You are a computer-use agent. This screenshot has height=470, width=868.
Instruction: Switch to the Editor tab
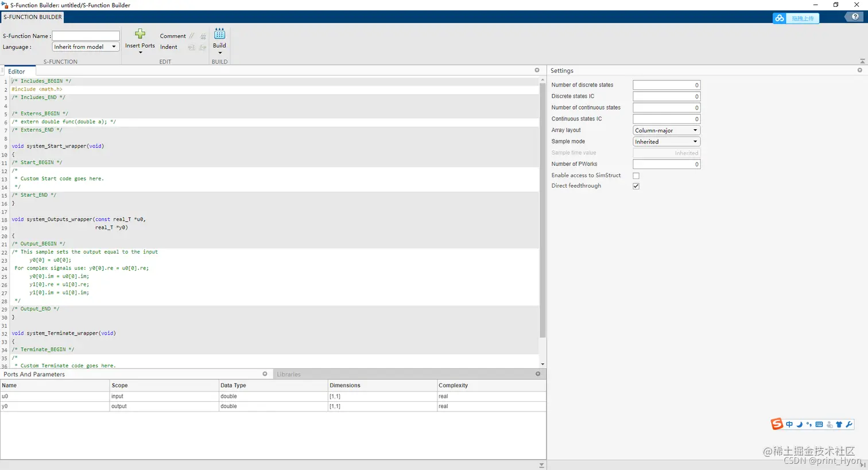click(17, 71)
